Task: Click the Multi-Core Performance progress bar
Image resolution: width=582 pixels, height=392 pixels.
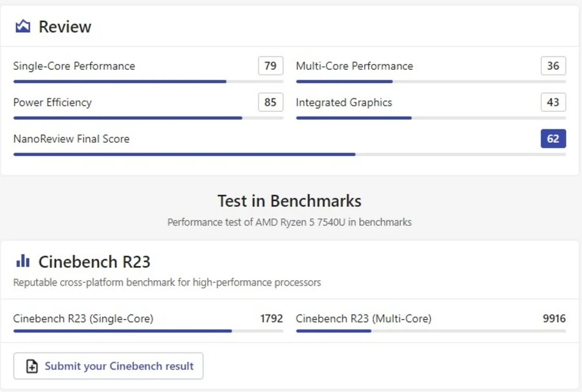Action: [431, 82]
